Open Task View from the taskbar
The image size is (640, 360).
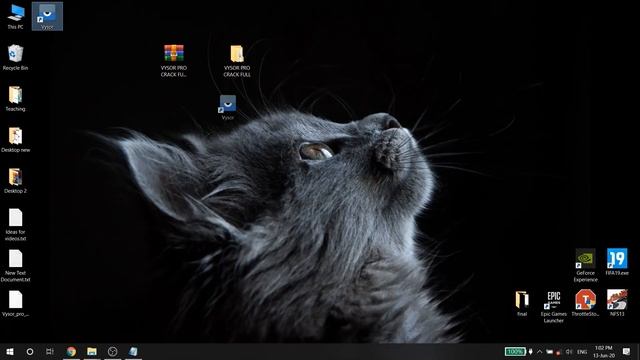coord(50,351)
